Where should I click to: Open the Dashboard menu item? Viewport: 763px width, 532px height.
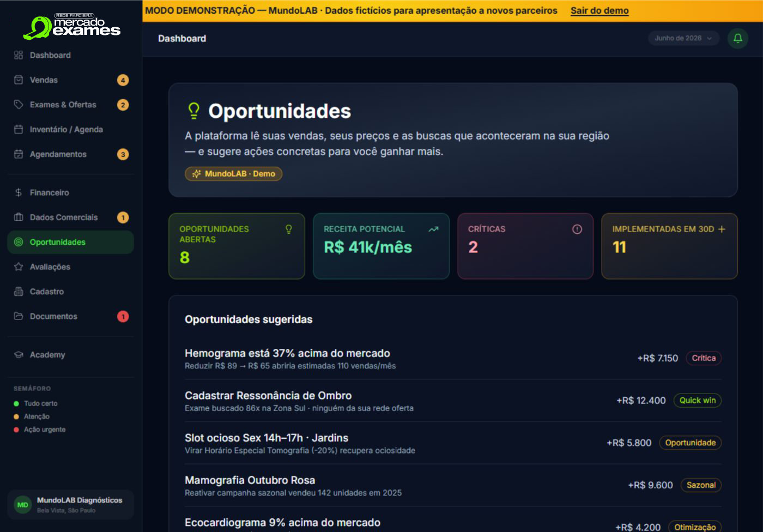pyautogui.click(x=70, y=55)
